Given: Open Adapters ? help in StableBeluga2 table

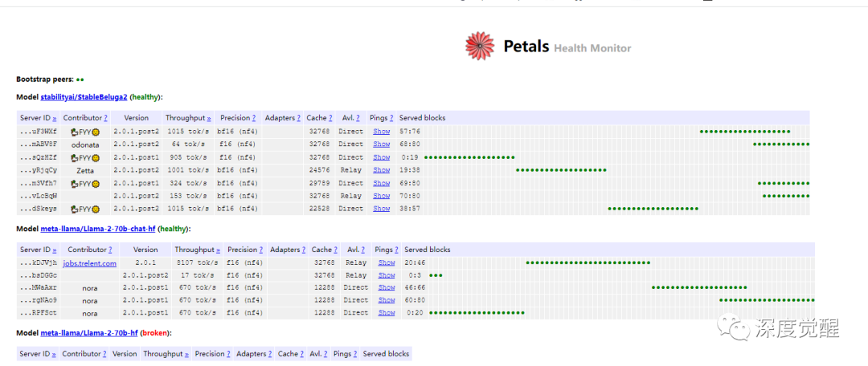Looking at the screenshot, I should click(x=298, y=118).
